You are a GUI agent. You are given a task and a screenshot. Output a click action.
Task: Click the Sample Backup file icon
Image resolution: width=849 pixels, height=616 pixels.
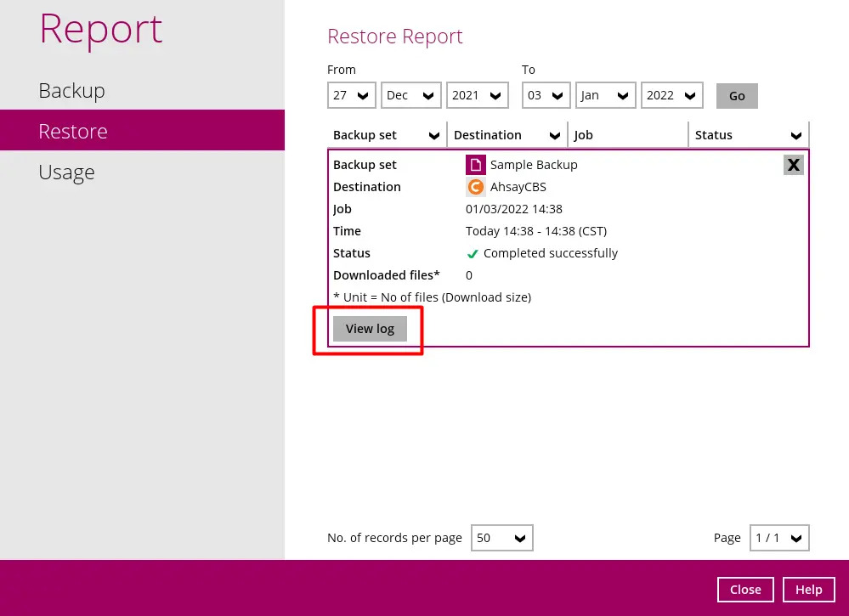(476, 165)
